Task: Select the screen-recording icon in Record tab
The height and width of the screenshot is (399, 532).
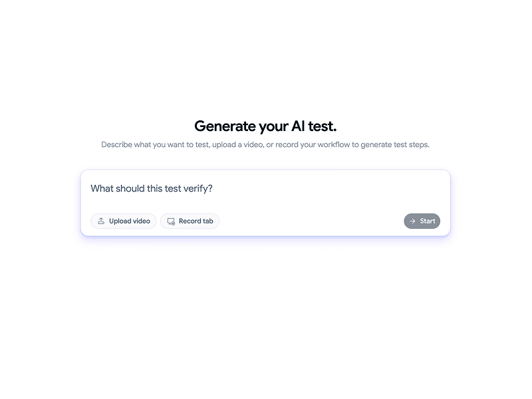Action: tap(170, 221)
